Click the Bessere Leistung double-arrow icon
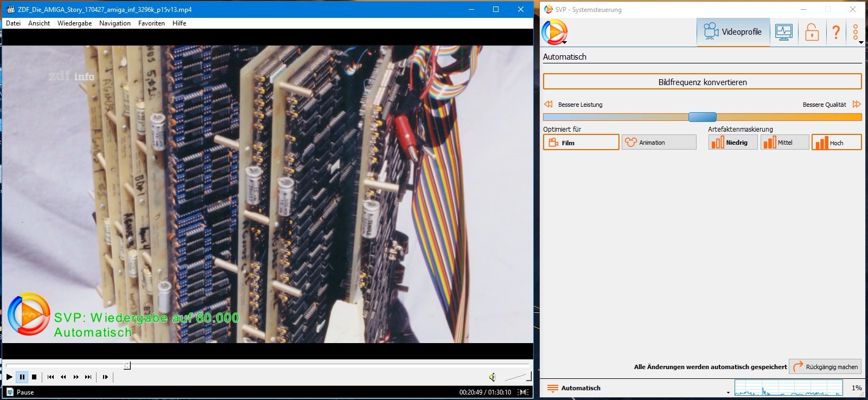The height and width of the screenshot is (400, 868). 548,104
